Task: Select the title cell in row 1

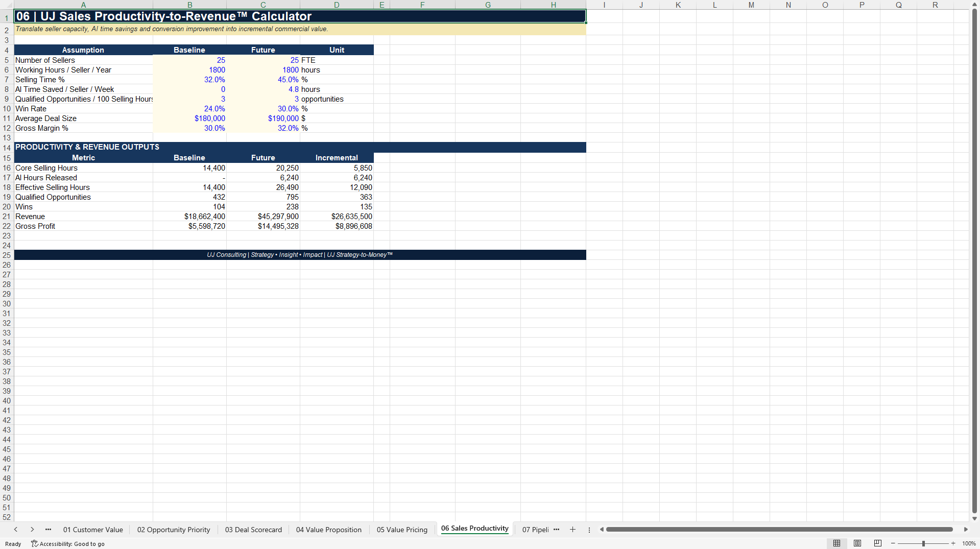Action: click(300, 16)
